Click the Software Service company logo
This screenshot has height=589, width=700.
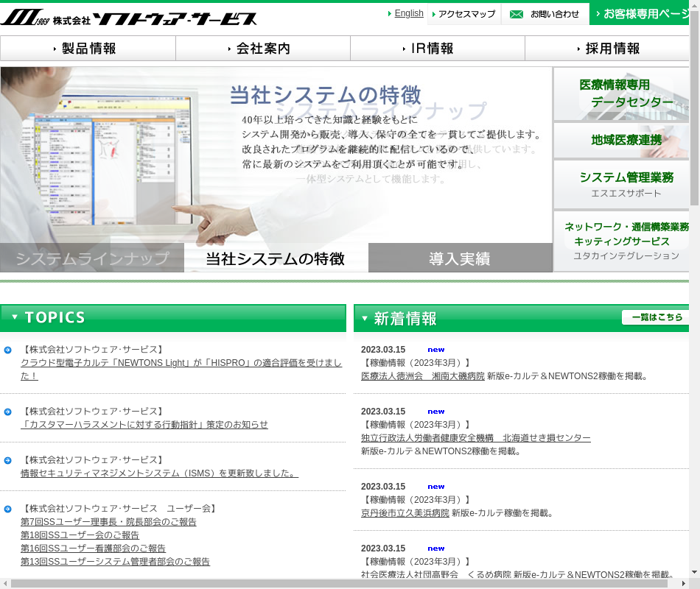(x=128, y=18)
